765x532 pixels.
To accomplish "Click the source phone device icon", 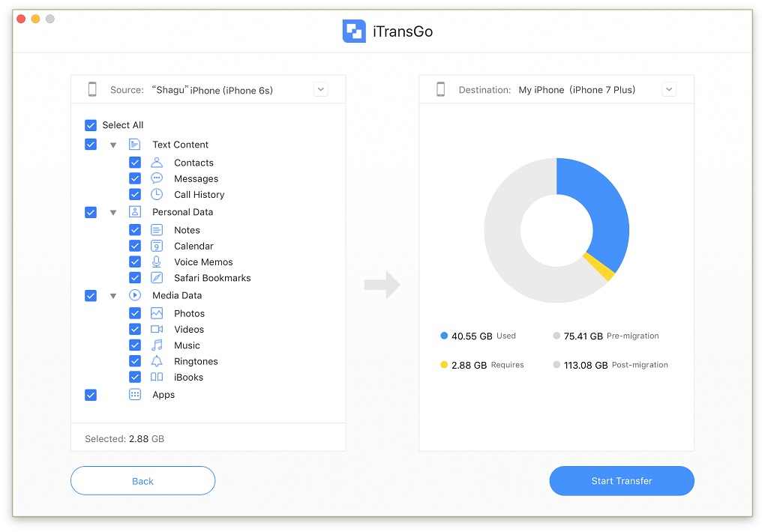I will [x=92, y=89].
